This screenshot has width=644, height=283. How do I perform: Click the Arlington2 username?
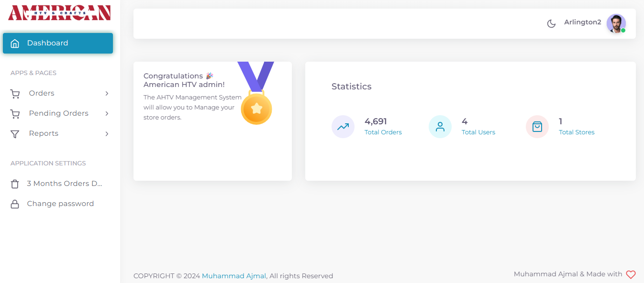[582, 22]
